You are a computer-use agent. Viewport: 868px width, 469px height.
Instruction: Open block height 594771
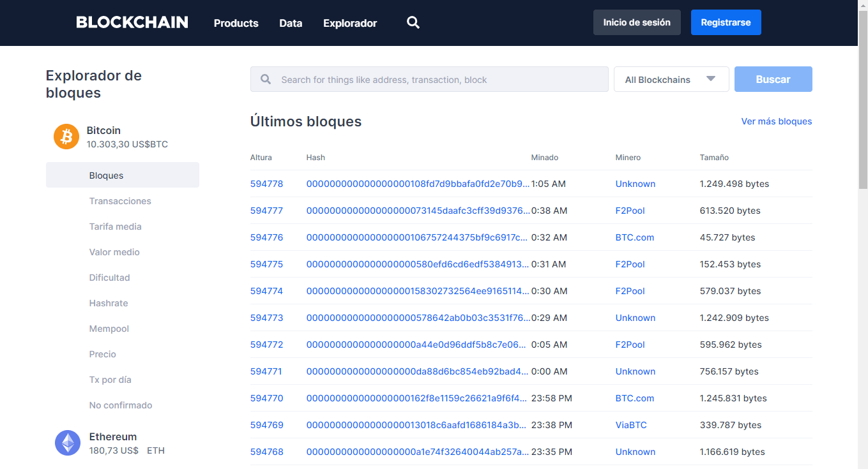[266, 371]
